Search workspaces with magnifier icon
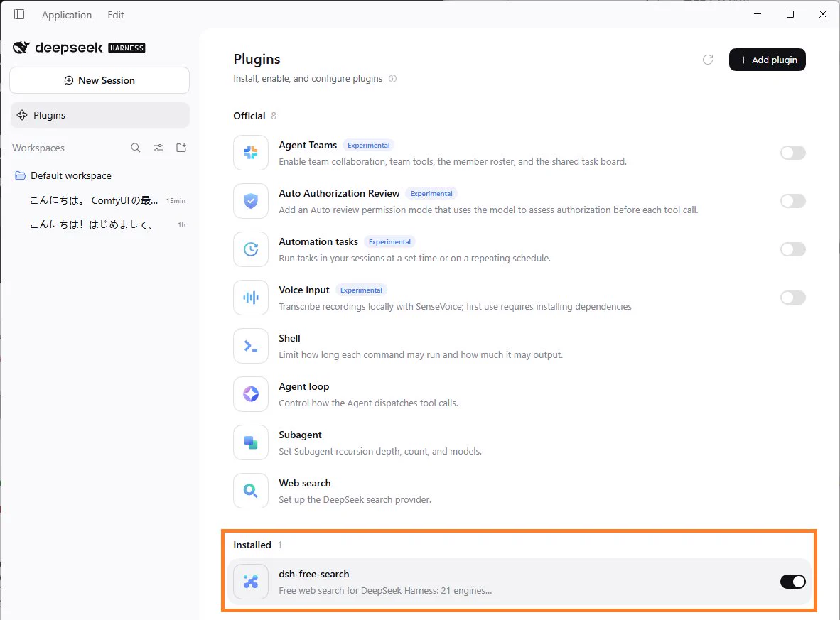This screenshot has width=840, height=620. 136,148
